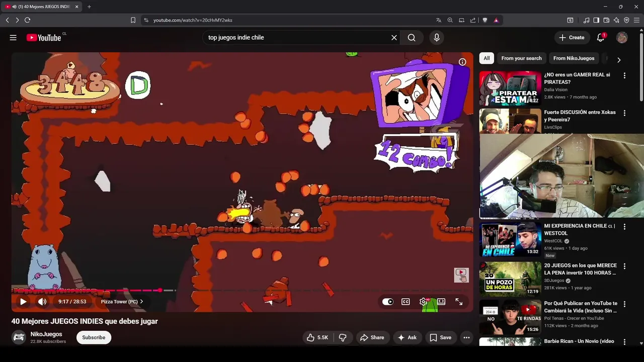
Task: Open Por Qué Publicar en YouTube video
Action: point(581,307)
